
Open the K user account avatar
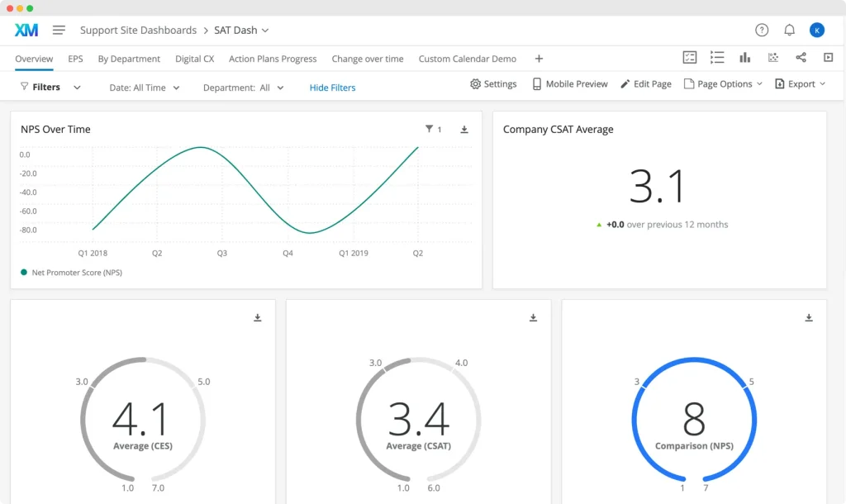click(x=817, y=31)
